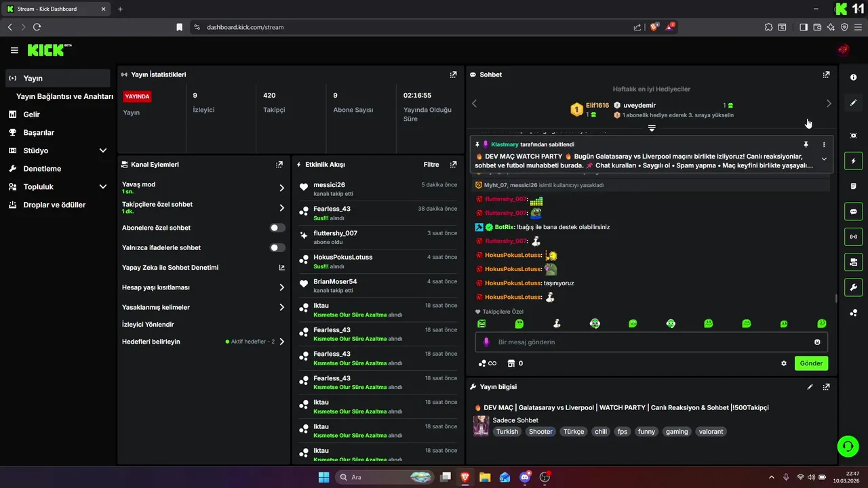Collapse the weekly gifters leaderboard handle
This screenshot has height=488, width=868.
(x=651, y=128)
